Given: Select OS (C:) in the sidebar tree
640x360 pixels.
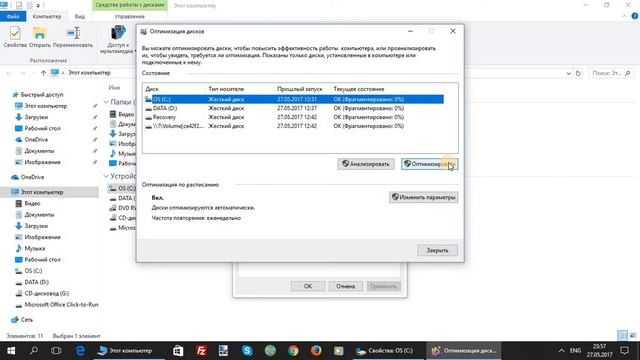Looking at the screenshot, I should click(33, 271).
